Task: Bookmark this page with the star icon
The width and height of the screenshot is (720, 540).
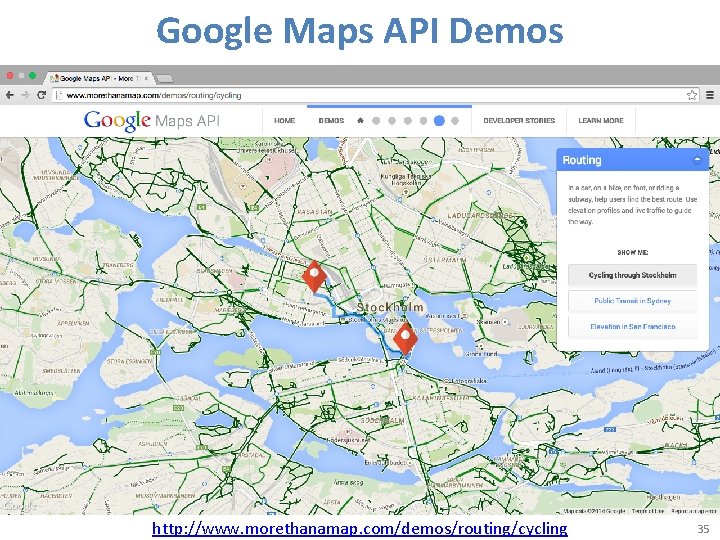Action: [692, 95]
